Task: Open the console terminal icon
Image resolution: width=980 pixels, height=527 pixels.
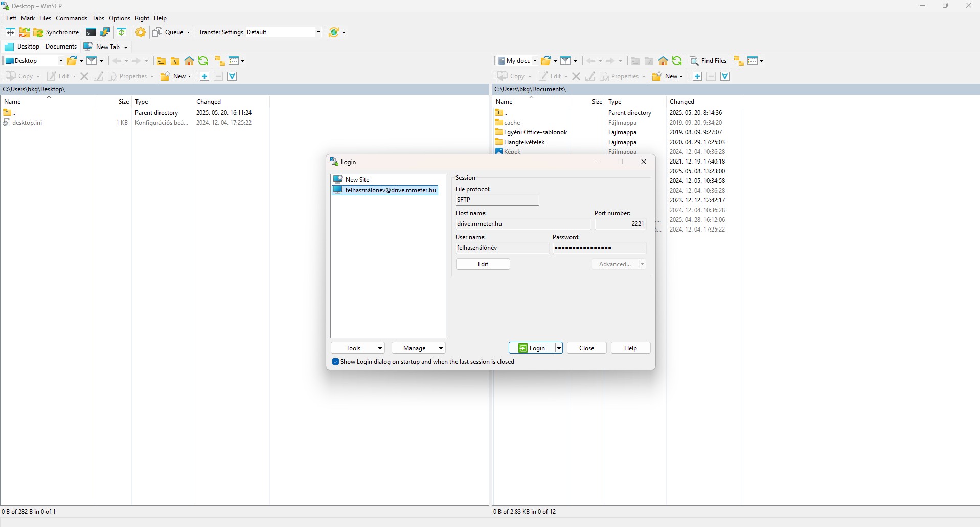Action: coord(91,32)
